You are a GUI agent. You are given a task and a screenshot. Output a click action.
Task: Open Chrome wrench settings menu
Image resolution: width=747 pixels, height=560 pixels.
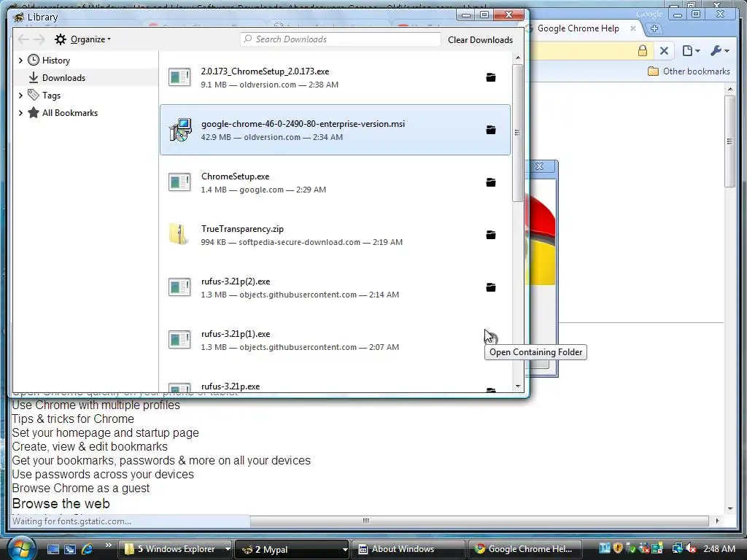[719, 50]
